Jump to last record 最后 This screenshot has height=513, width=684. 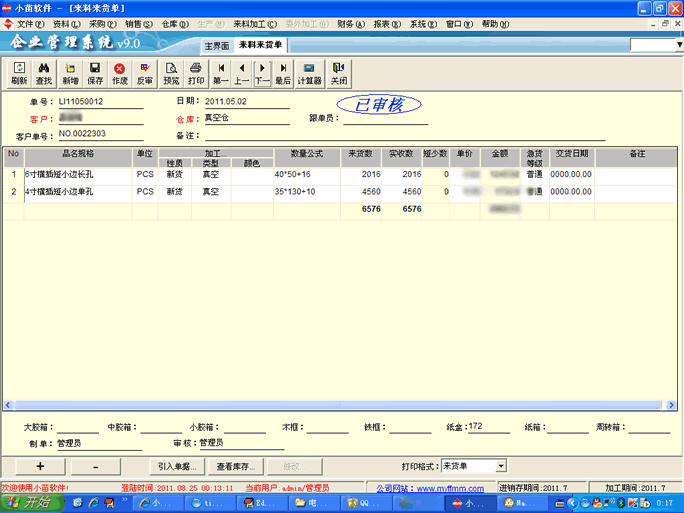[283, 74]
